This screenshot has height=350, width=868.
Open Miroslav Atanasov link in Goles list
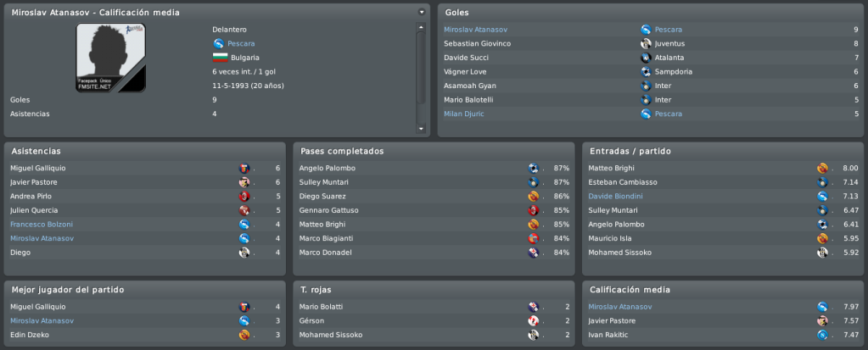click(x=475, y=30)
